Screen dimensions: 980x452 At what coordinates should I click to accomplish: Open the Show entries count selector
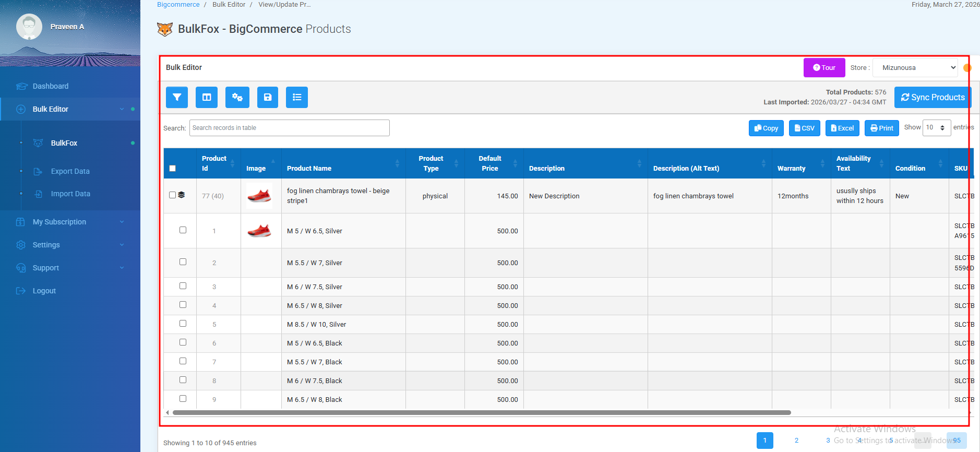pyautogui.click(x=937, y=127)
